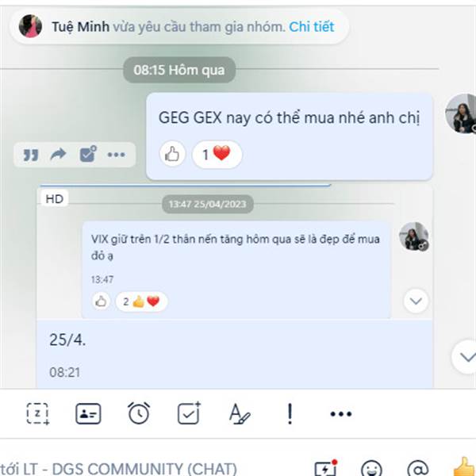This screenshot has height=476, width=476.
Task: Mark message as urgent with exclamation icon
Action: pos(290,413)
